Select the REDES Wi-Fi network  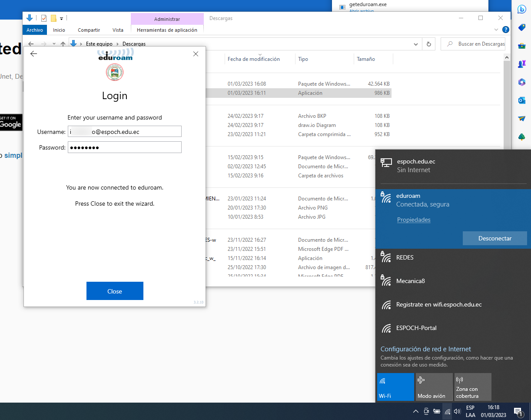coord(453,257)
